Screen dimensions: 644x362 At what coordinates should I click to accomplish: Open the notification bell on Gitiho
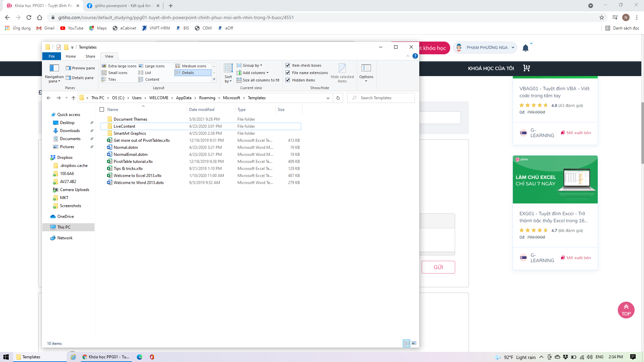pos(526,48)
